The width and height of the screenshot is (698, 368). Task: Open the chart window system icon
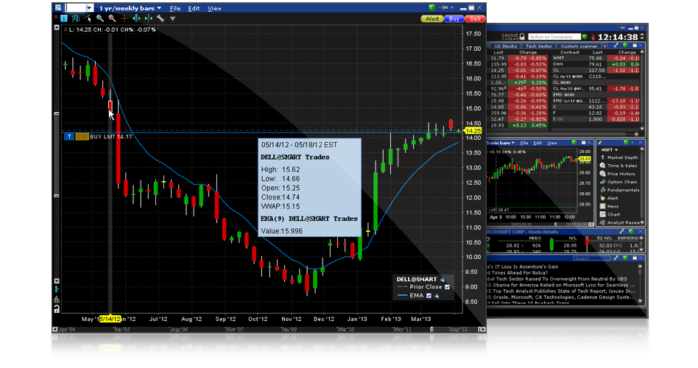coord(58,8)
